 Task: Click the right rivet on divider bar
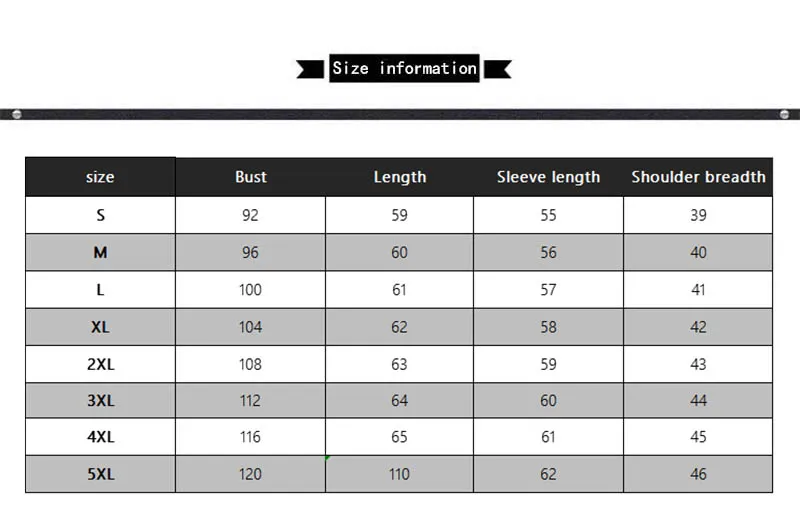[785, 114]
